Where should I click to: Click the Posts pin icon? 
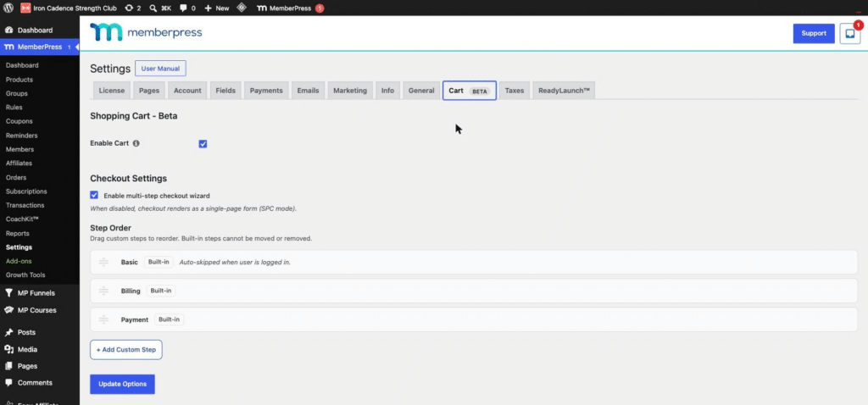click(x=8, y=332)
